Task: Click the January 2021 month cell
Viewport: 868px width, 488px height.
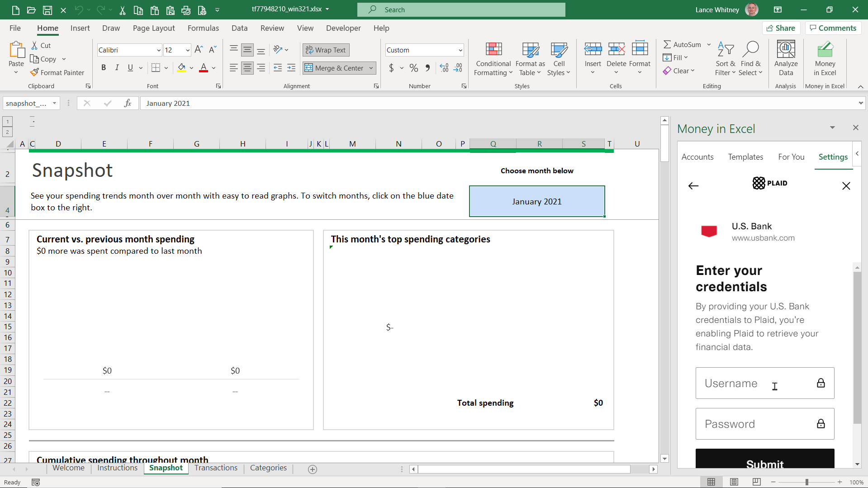Action: coord(537,202)
